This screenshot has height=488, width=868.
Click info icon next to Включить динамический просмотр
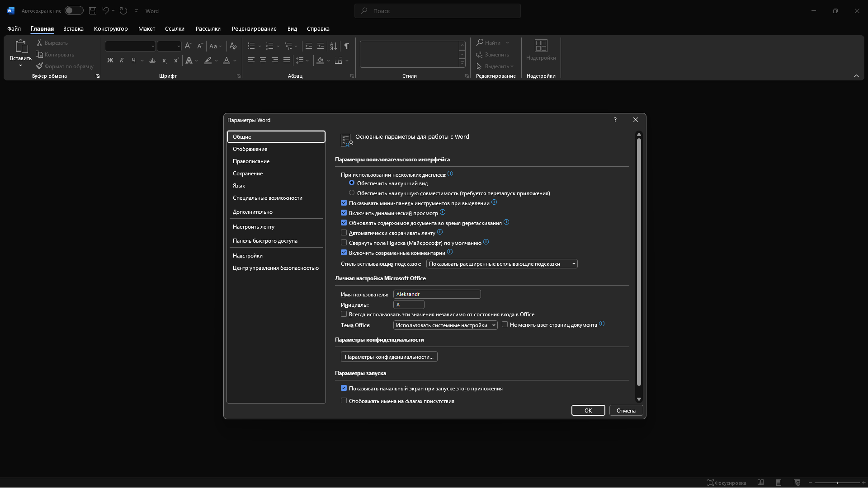pyautogui.click(x=443, y=212)
